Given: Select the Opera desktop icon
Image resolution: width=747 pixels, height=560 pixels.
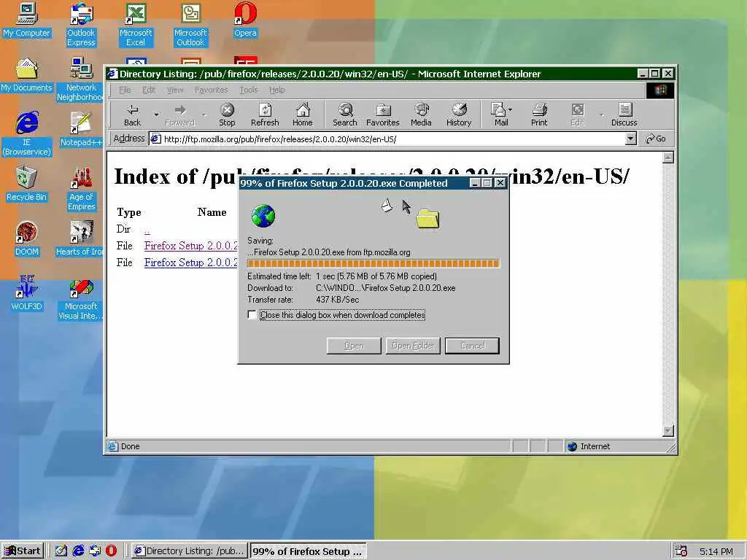Looking at the screenshot, I should click(245, 20).
